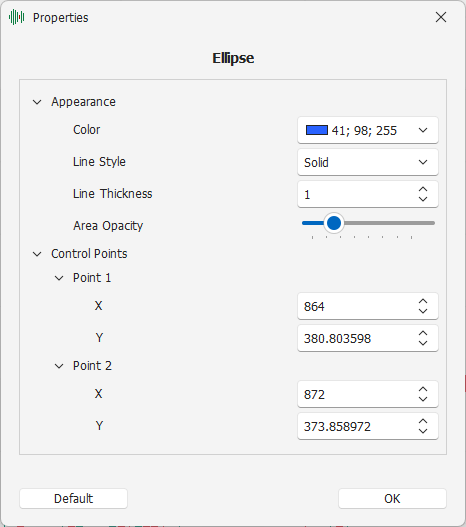This screenshot has height=527, width=466.
Task: Open the Color dropdown
Action: (368, 130)
